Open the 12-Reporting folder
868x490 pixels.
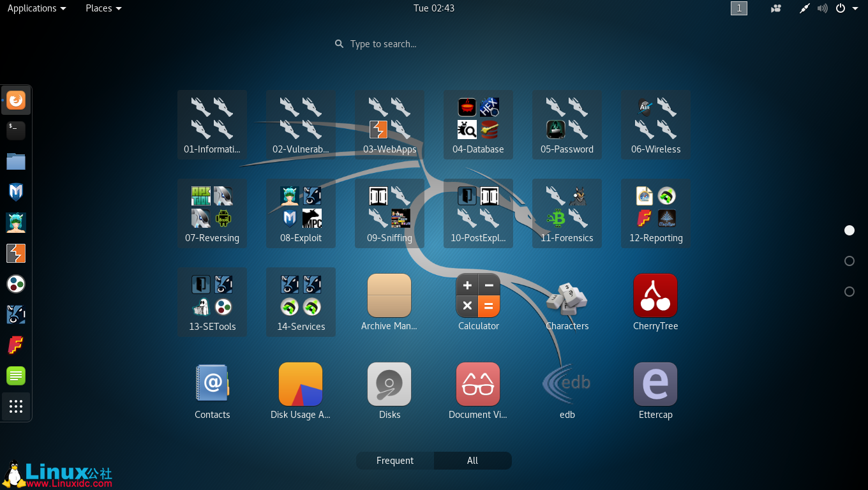655,213
